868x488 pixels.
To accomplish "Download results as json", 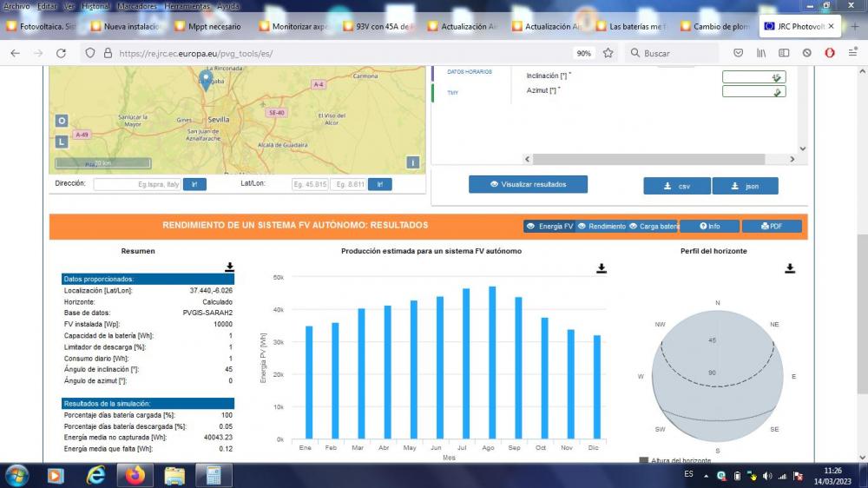I will [745, 186].
